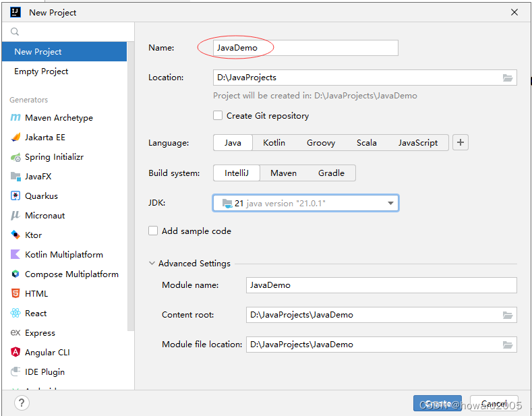The height and width of the screenshot is (416, 532).
Task: Click the Compose Multiplatform icon
Action: [16, 274]
